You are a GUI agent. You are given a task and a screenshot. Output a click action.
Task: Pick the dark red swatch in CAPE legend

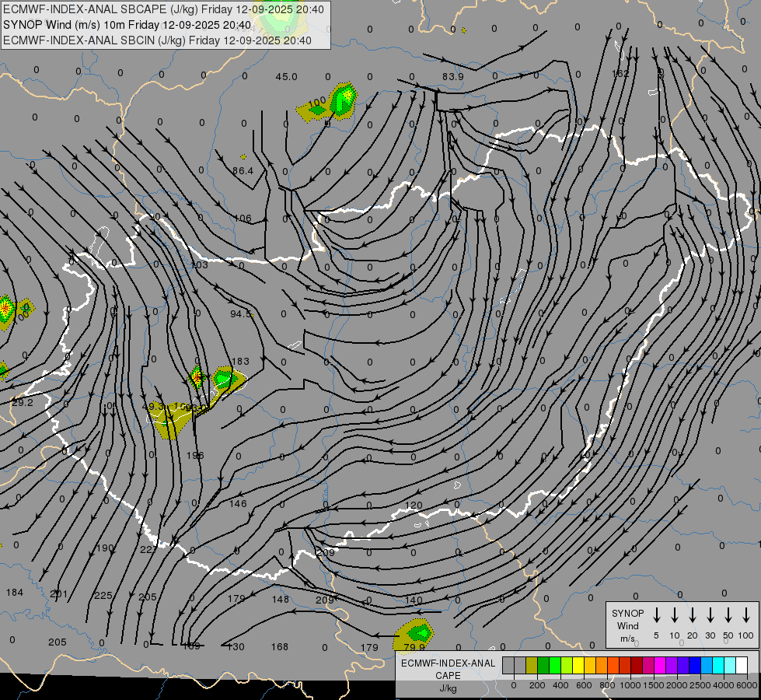tap(637, 665)
